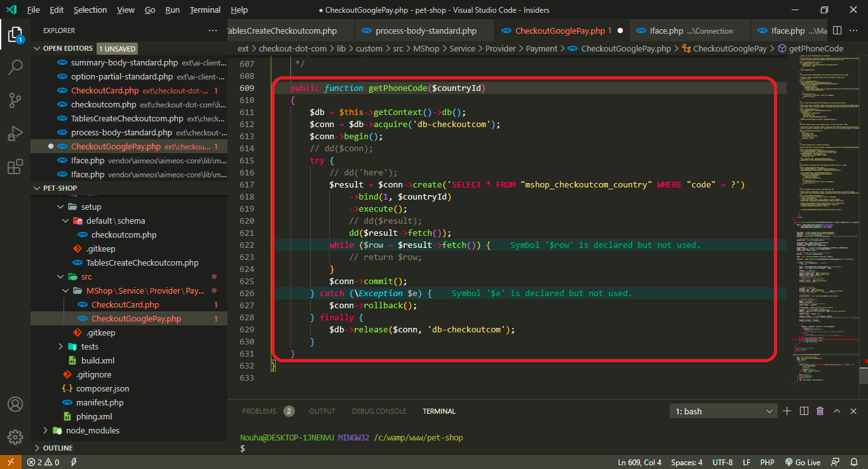Change indentation Spaces: 4
Screen dimensions: 868x469
[687, 463]
